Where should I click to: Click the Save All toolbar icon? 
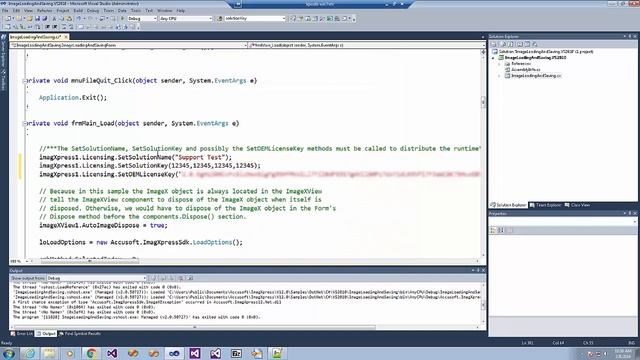pos(44,18)
